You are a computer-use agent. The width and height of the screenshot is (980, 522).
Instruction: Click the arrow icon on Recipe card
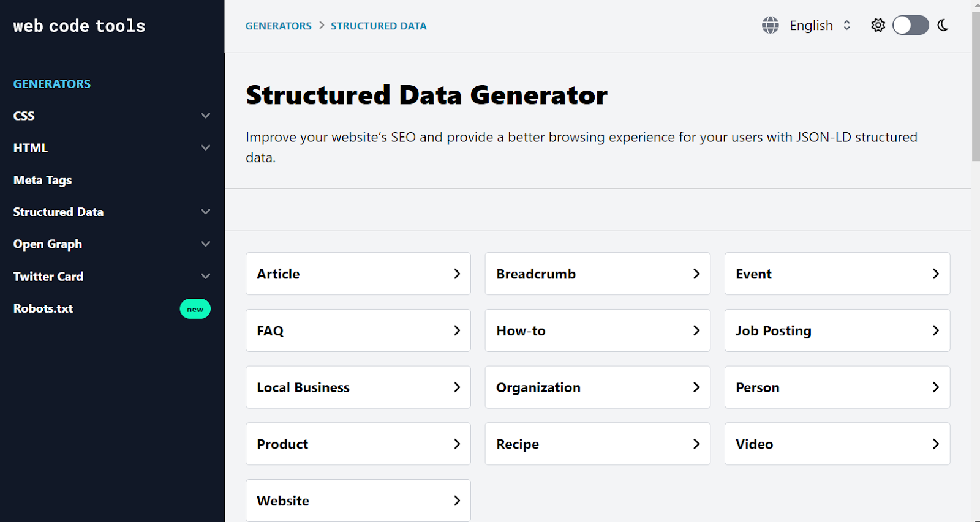[x=696, y=444]
